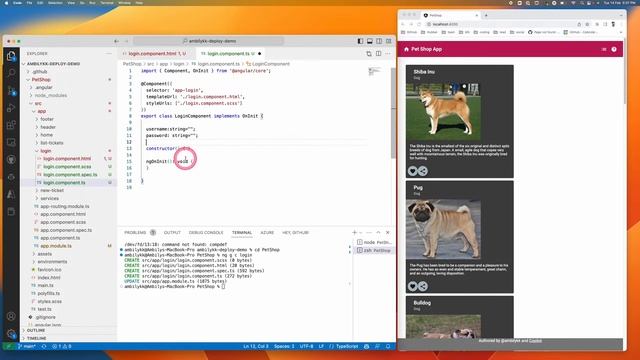Image resolution: width=640 pixels, height=360 pixels.
Task: Open the Extensions view in the activity bar
Action: coord(11,125)
